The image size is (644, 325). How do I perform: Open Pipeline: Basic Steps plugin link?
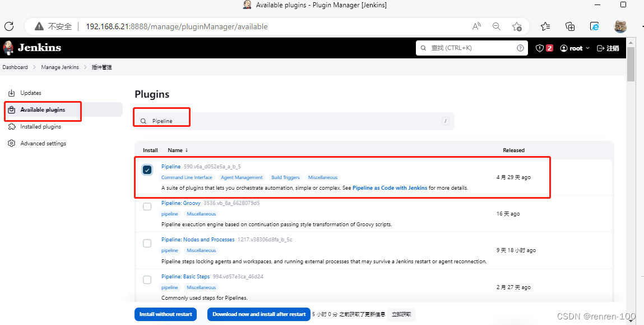point(185,277)
